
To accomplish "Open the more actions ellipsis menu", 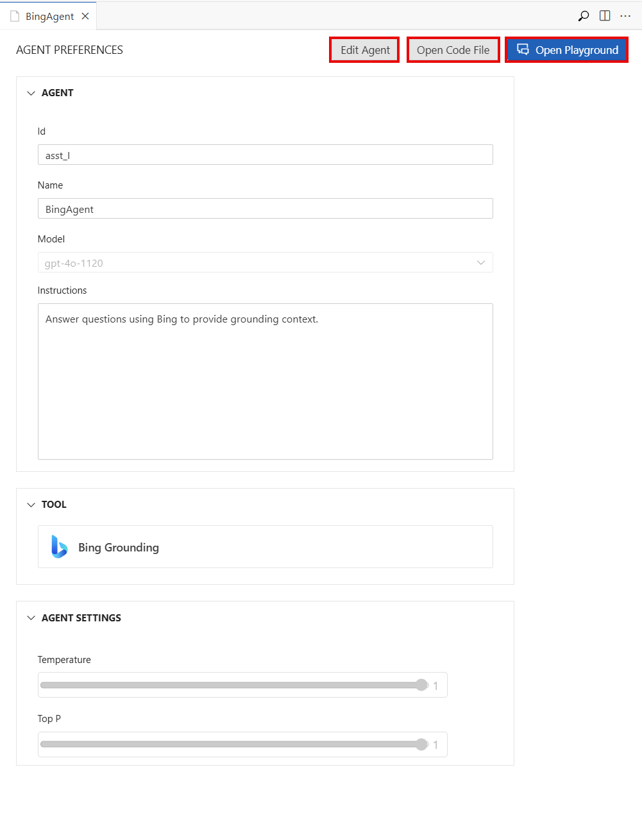I will coord(625,15).
